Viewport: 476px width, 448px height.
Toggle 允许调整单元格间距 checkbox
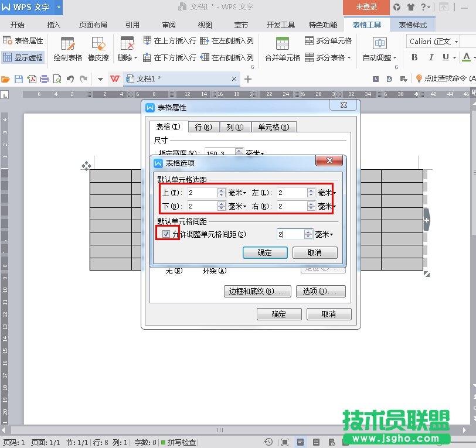pyautogui.click(x=166, y=234)
